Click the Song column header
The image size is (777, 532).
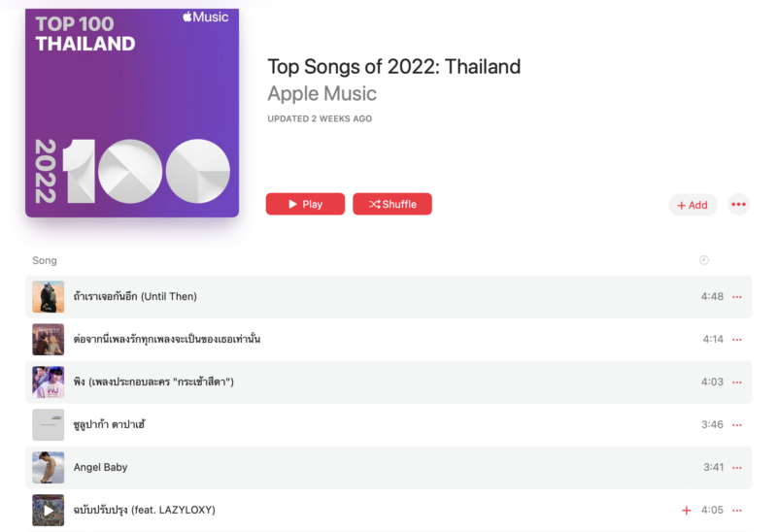pyautogui.click(x=45, y=260)
